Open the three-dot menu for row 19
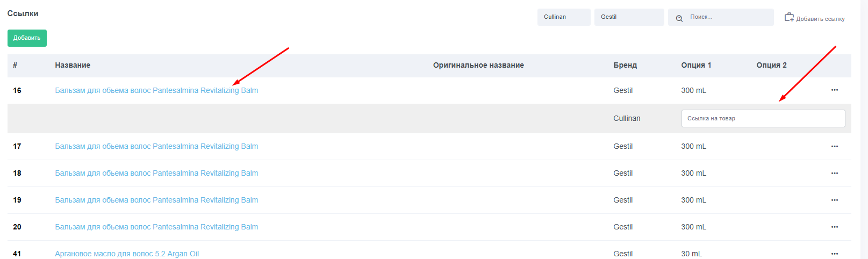868x259 pixels. point(834,200)
